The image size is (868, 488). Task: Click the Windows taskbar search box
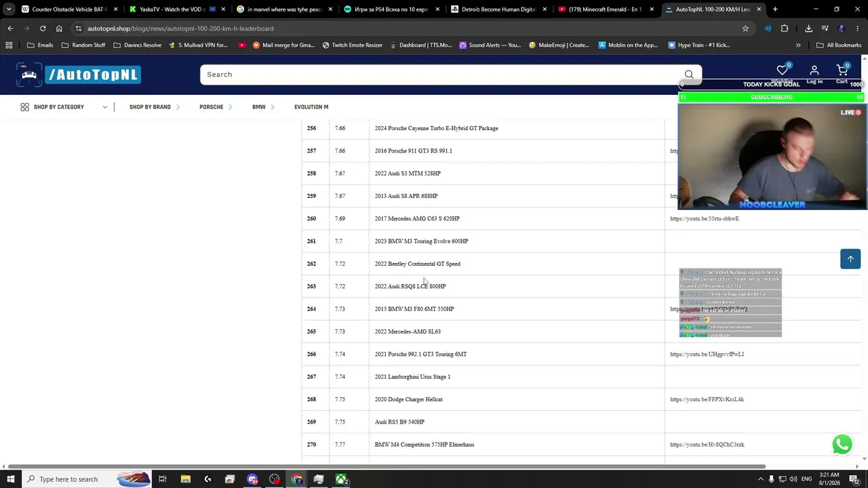click(x=85, y=479)
